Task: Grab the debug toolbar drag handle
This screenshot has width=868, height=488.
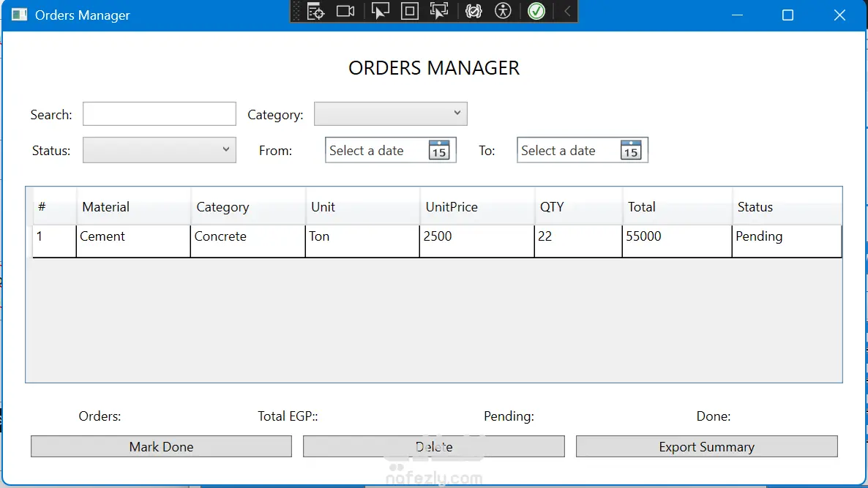Action: point(296,11)
